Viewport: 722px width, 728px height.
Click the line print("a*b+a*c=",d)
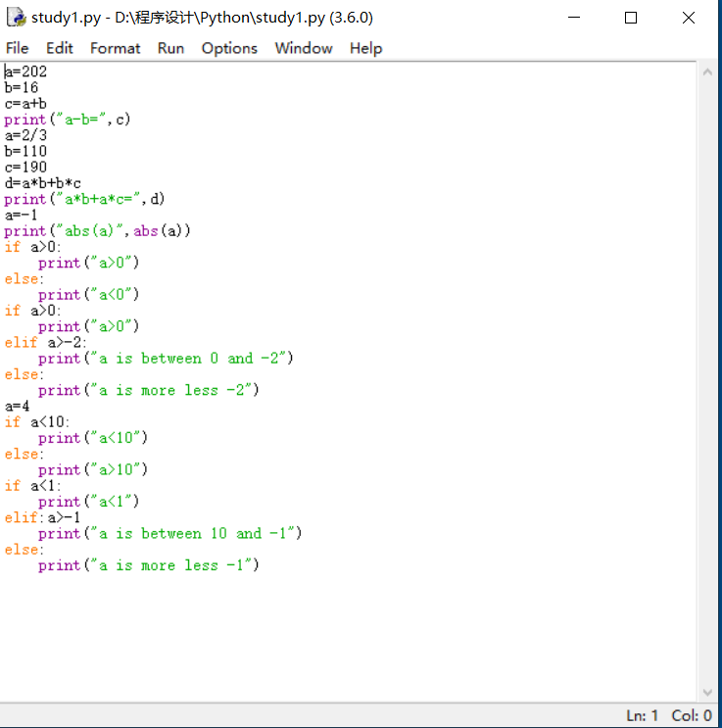[84, 199]
